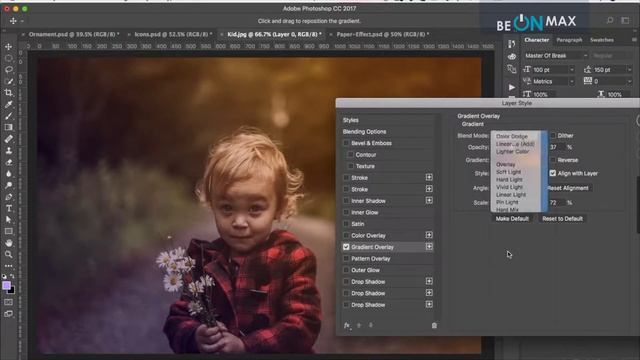Select the Zoom tool
The width and height of the screenshot is (640, 360).
pos(9,254)
